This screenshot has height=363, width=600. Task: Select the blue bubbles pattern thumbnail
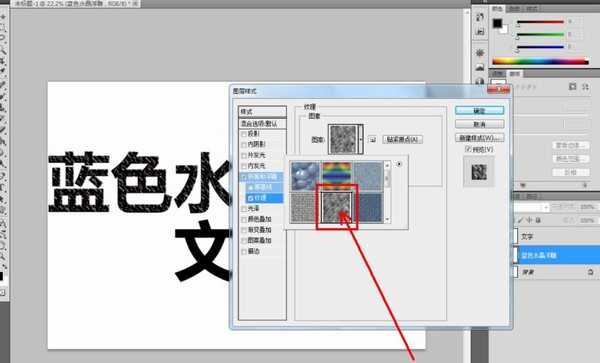(305, 176)
